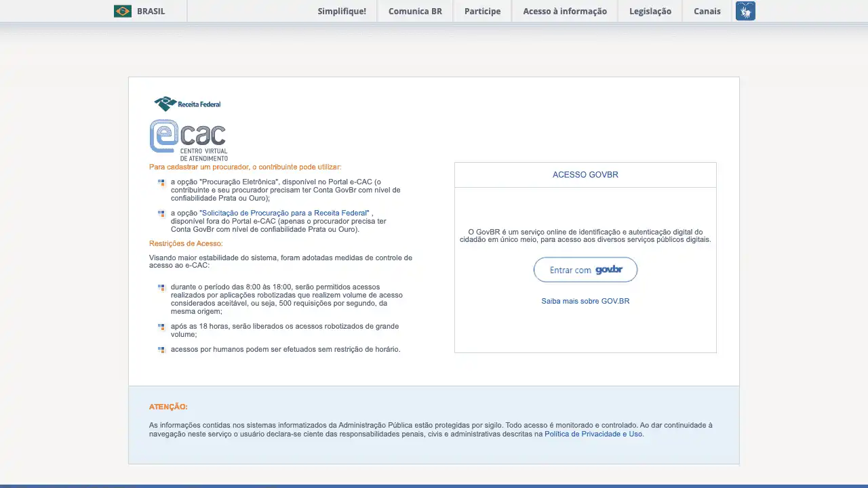The width and height of the screenshot is (868, 488).
Task: Open Acesso à informação menu
Action: tap(565, 11)
